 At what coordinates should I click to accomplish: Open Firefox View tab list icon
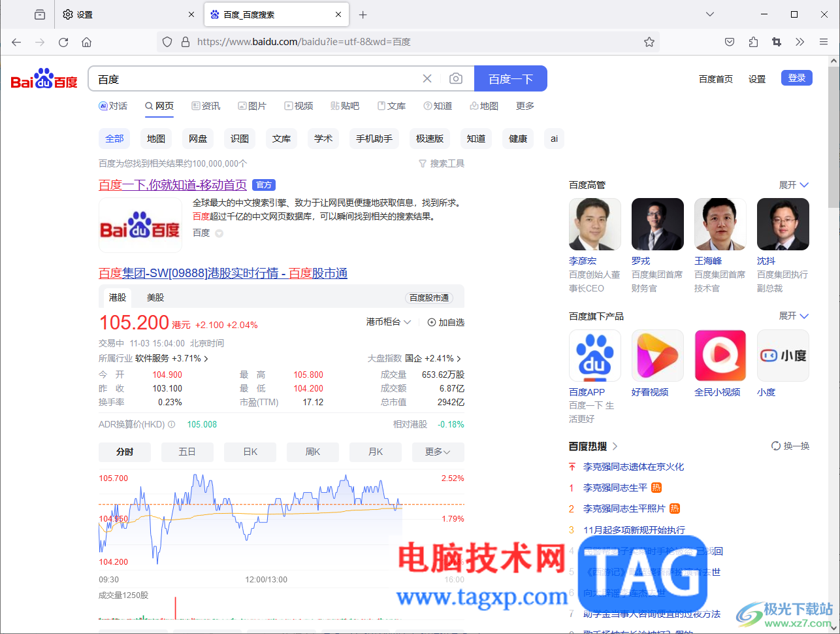point(40,14)
